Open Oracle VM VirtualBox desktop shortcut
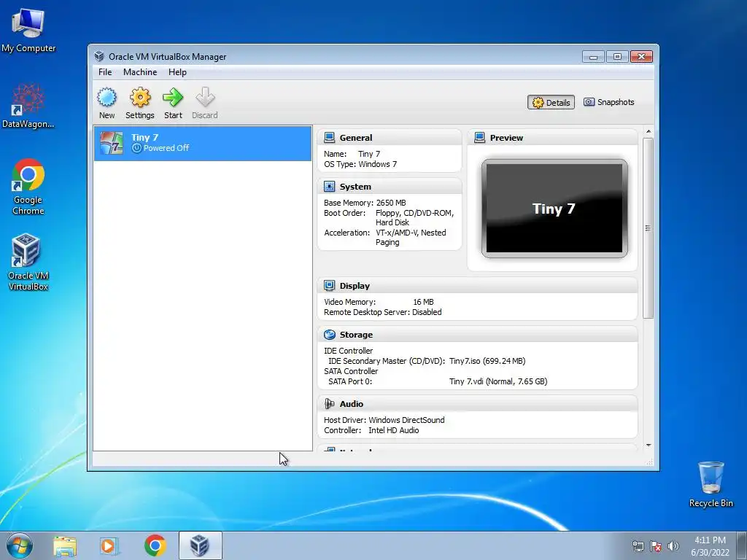The width and height of the screenshot is (747, 560). coord(28,262)
